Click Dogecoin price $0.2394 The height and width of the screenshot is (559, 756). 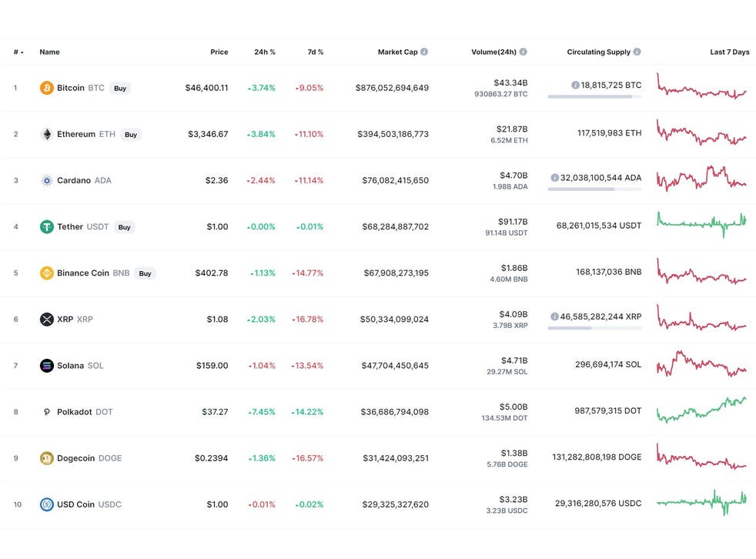point(211,458)
